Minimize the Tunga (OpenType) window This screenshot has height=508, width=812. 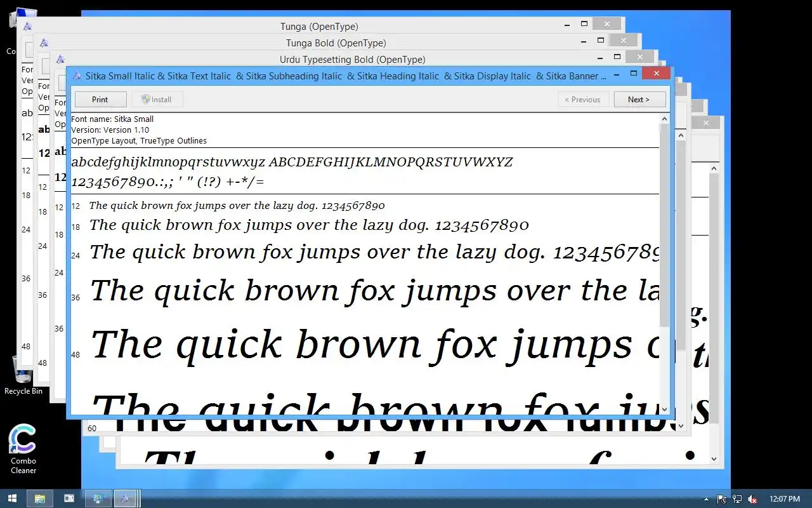[x=568, y=24]
